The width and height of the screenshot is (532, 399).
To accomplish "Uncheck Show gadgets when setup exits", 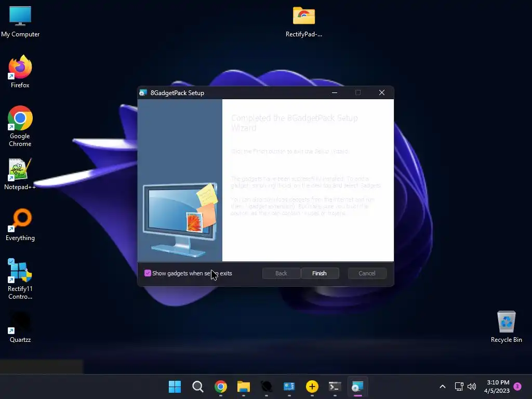I will point(148,273).
